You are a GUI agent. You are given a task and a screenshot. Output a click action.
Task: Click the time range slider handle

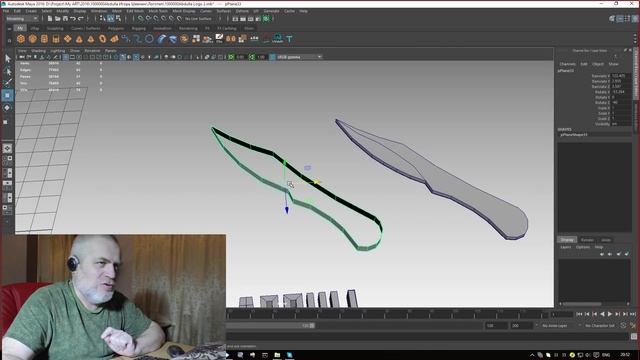click(312, 325)
